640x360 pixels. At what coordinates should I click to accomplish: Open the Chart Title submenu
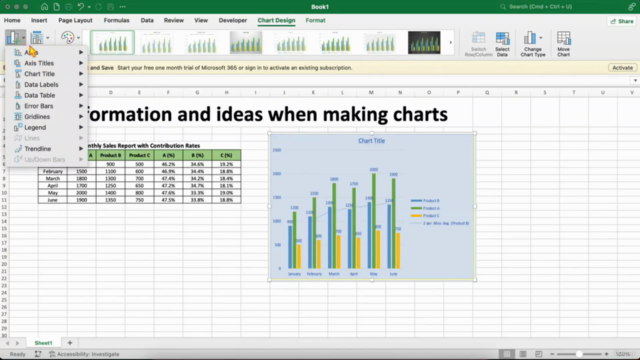click(48, 74)
